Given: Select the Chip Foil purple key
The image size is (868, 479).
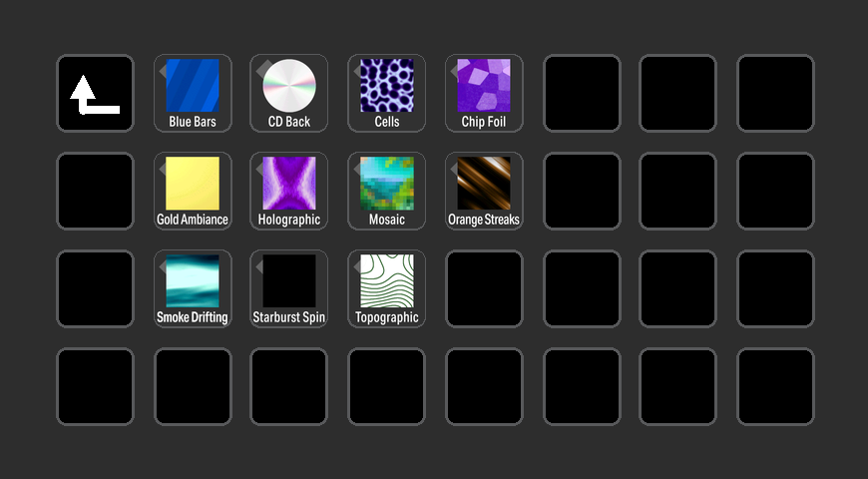Looking at the screenshot, I should click(484, 93).
